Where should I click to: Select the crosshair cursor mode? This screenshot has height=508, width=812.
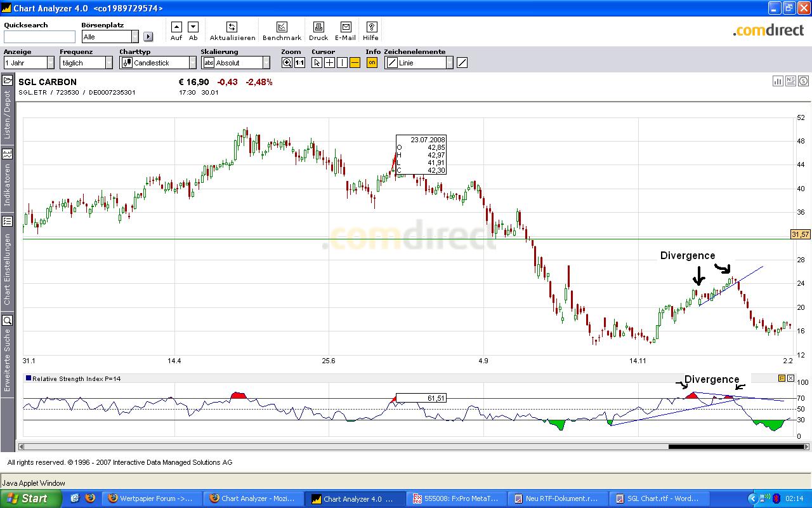[330, 62]
